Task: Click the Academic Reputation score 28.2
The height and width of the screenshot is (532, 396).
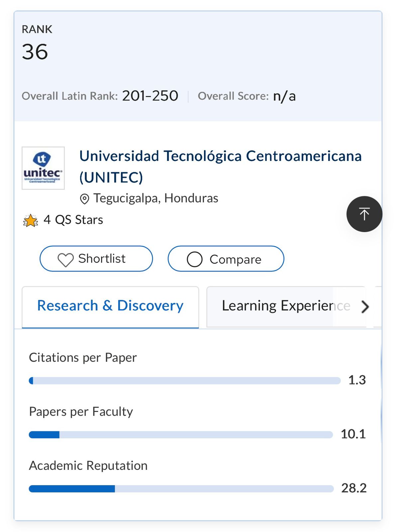Action: click(354, 488)
